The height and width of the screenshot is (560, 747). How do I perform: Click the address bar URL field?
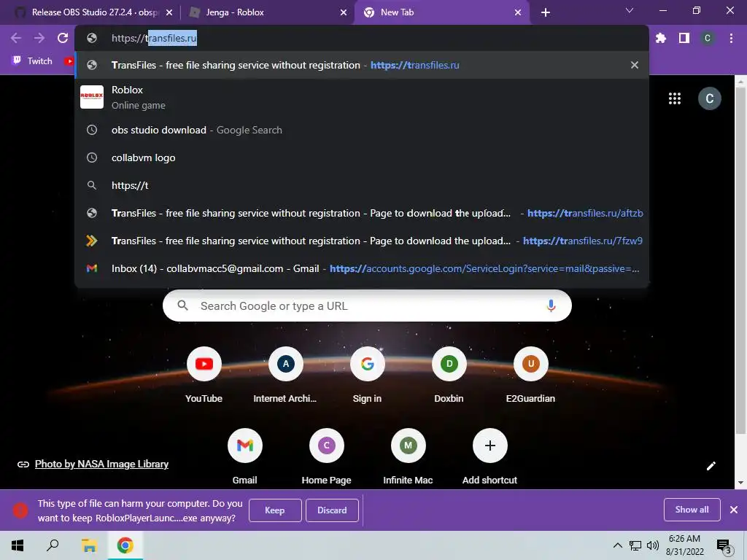tap(362, 38)
